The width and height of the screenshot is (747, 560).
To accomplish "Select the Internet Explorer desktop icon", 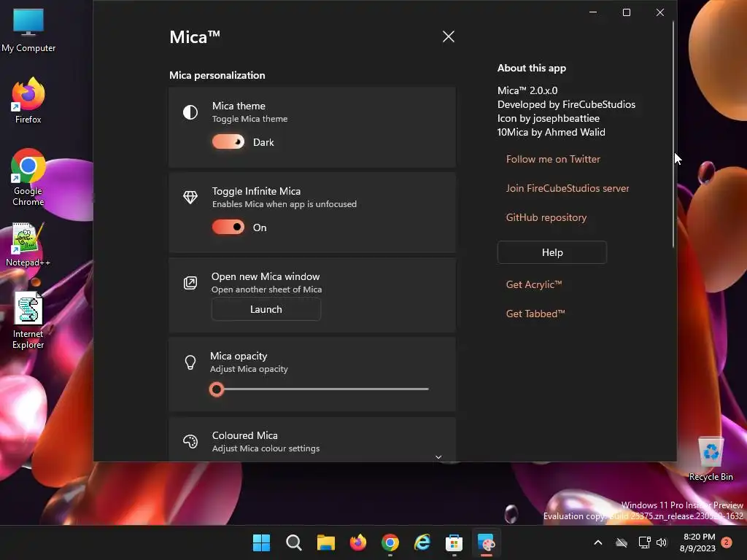I will click(x=28, y=320).
